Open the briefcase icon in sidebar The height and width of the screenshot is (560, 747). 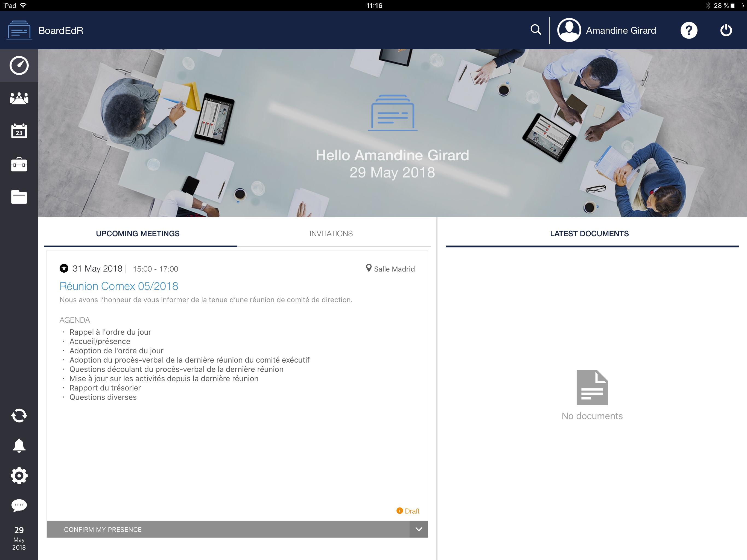coord(19,164)
